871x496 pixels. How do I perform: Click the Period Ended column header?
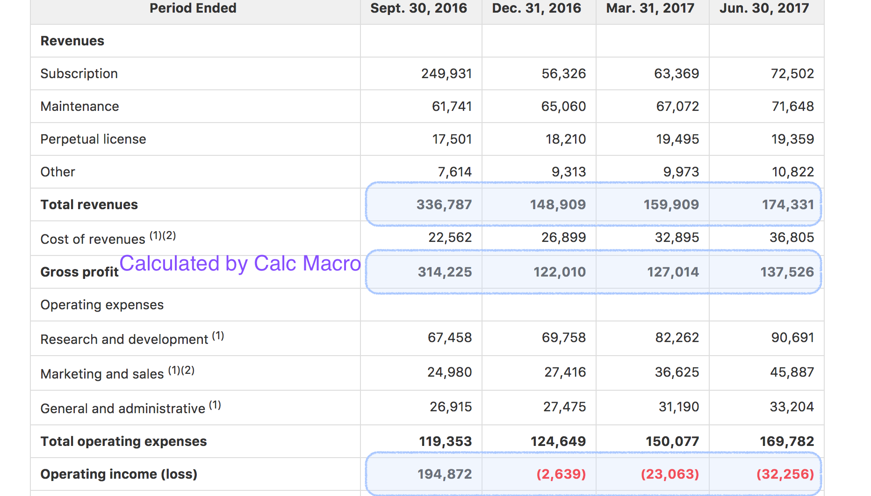click(x=193, y=9)
